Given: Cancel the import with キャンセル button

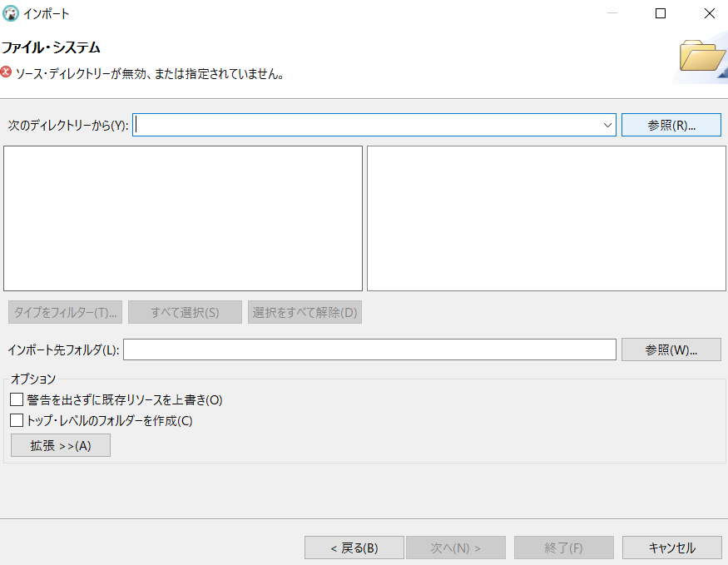Looking at the screenshot, I should point(671,548).
